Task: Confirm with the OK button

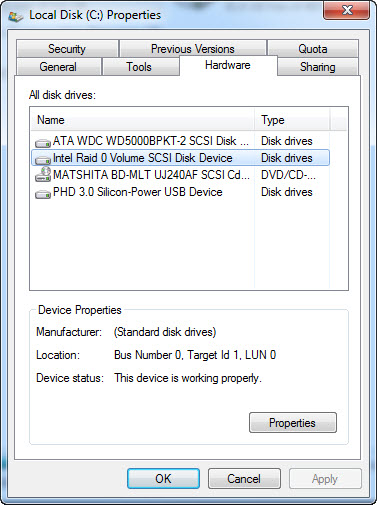Action: pos(163,479)
